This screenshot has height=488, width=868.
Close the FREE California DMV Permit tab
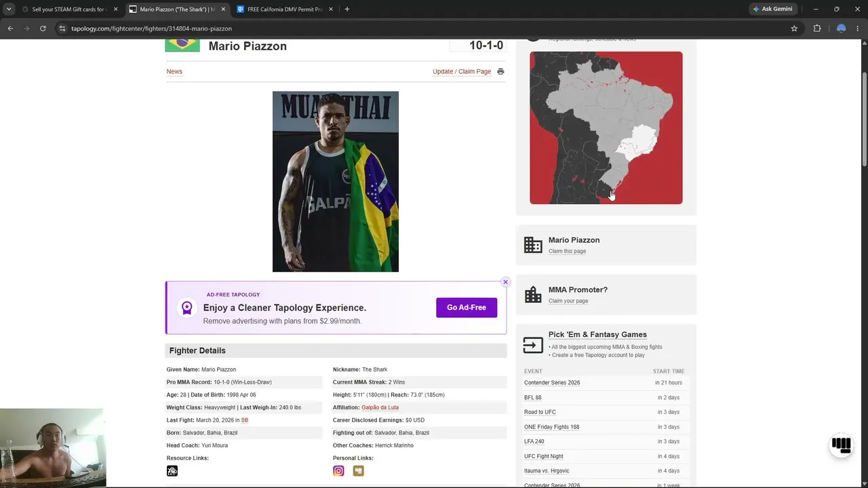331,9
